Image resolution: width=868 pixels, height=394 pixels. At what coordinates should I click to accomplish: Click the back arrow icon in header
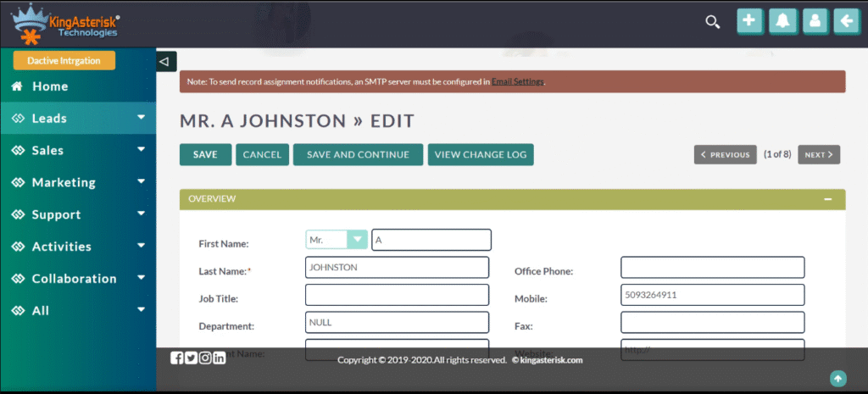point(845,22)
